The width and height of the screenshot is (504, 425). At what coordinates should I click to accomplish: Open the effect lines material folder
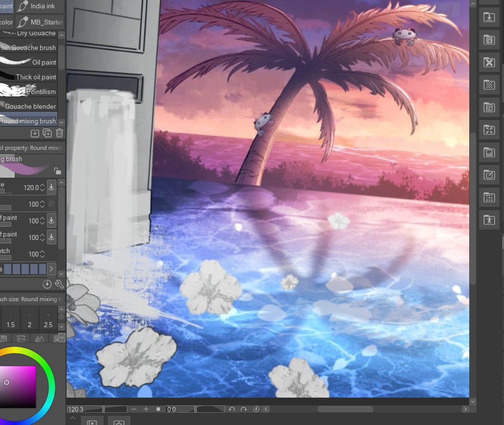click(489, 130)
